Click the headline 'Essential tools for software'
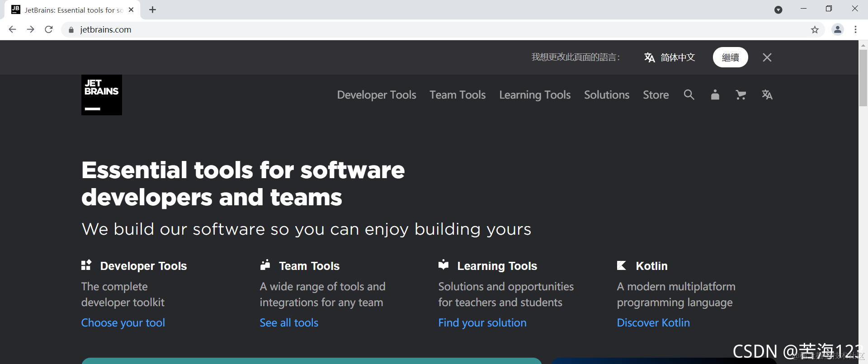The image size is (868, 364). (243, 170)
